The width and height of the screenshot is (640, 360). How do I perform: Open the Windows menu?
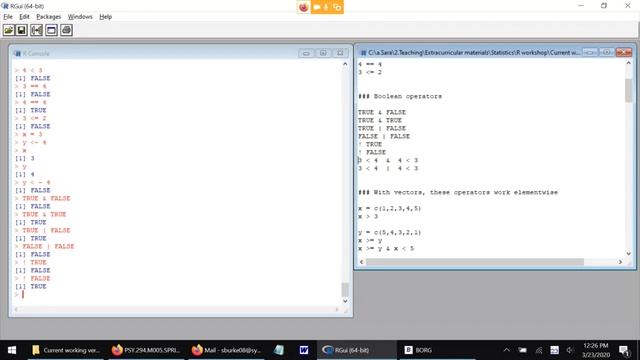click(x=80, y=17)
